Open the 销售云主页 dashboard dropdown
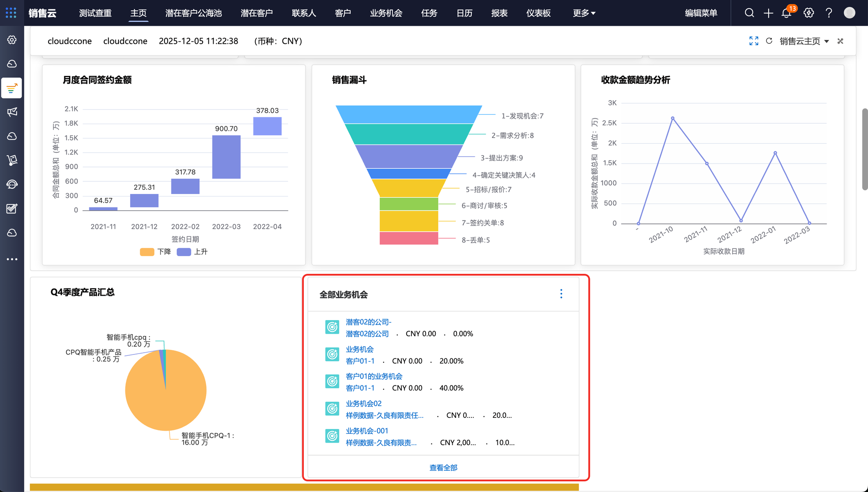Image resolution: width=868 pixels, height=492 pixels. click(x=804, y=41)
